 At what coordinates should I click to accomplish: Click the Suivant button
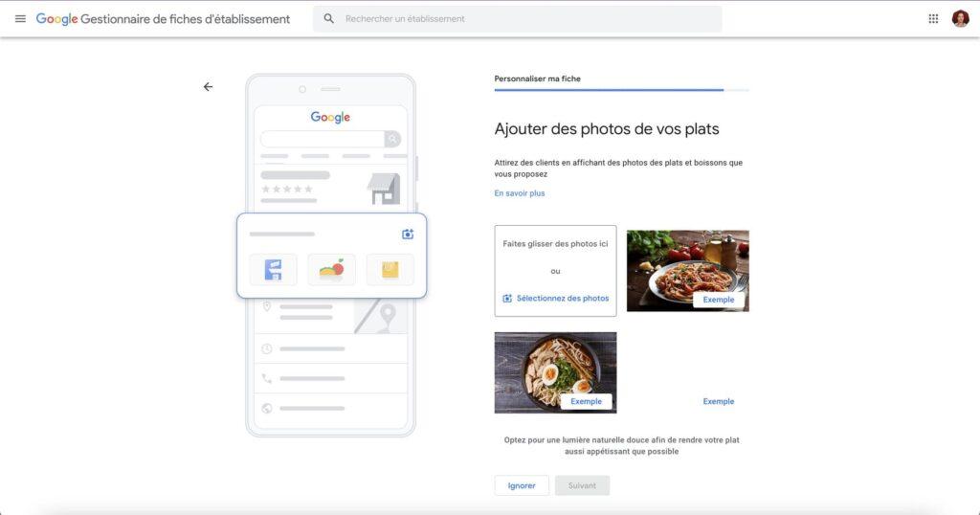tap(582, 485)
